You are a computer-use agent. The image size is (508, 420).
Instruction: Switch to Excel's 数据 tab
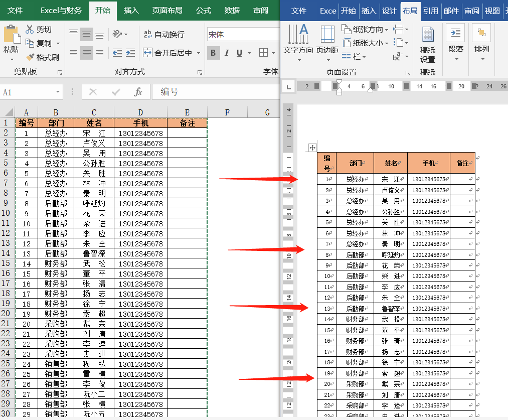[x=232, y=11]
